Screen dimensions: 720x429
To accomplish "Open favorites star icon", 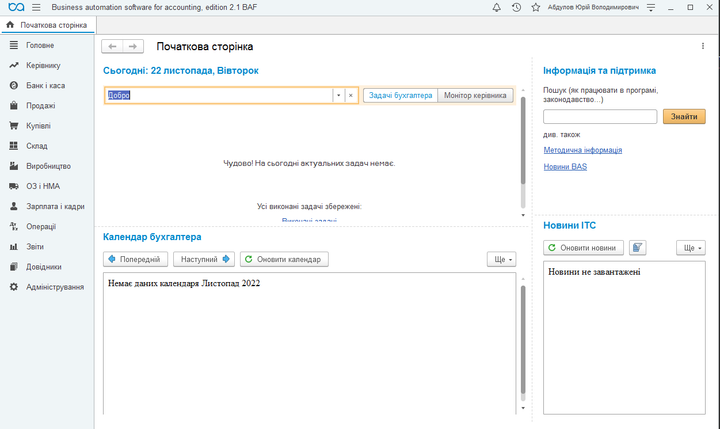I will pos(536,7).
